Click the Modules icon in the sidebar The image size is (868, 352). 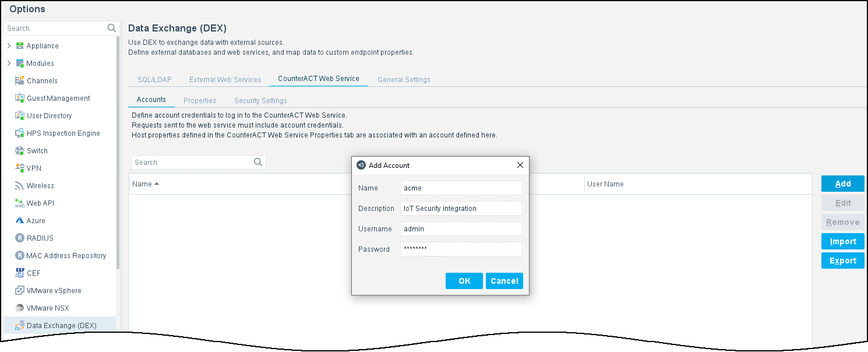click(x=20, y=63)
